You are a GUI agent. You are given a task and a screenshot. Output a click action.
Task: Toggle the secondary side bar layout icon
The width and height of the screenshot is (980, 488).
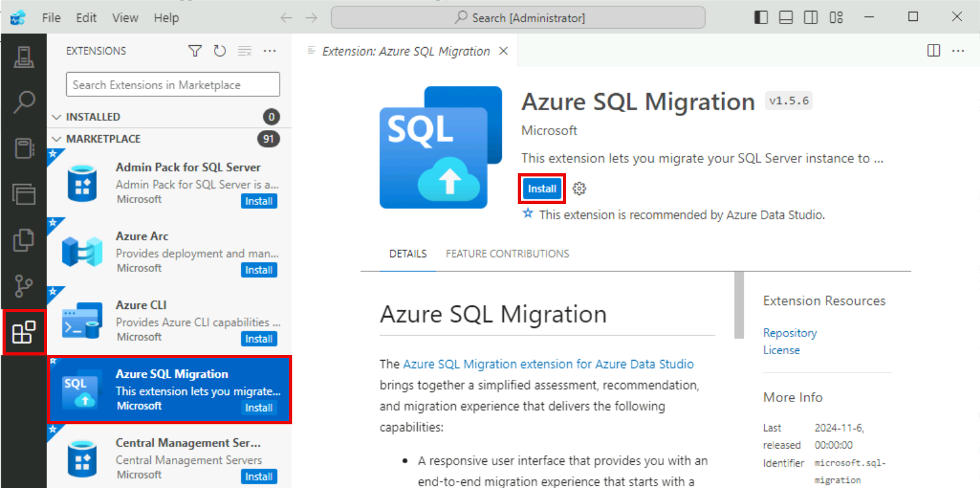[811, 18]
